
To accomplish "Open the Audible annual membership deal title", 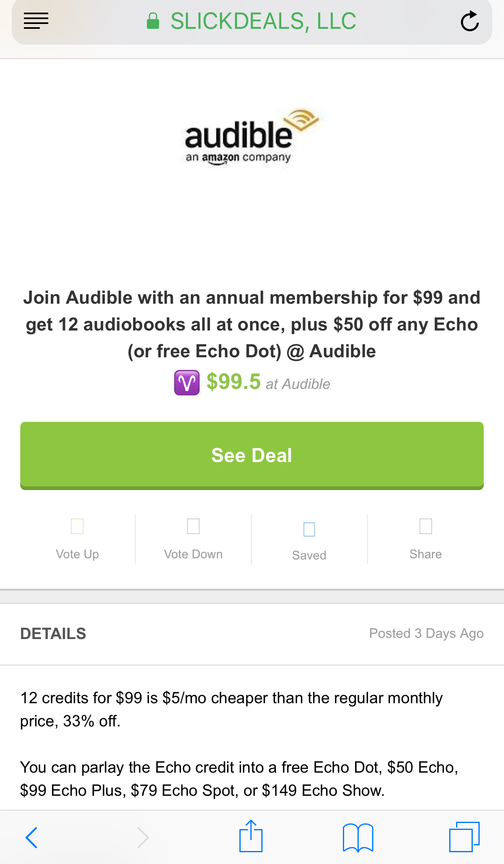I will tap(252, 324).
